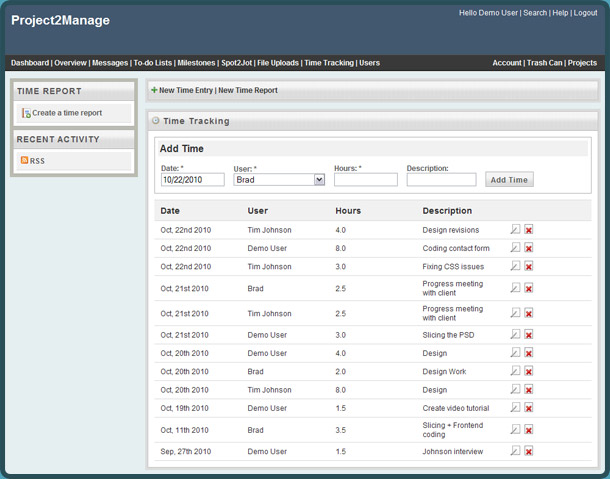This screenshot has height=479, width=610.
Task: Delete the Slicing the PSD entry
Action: pos(528,335)
